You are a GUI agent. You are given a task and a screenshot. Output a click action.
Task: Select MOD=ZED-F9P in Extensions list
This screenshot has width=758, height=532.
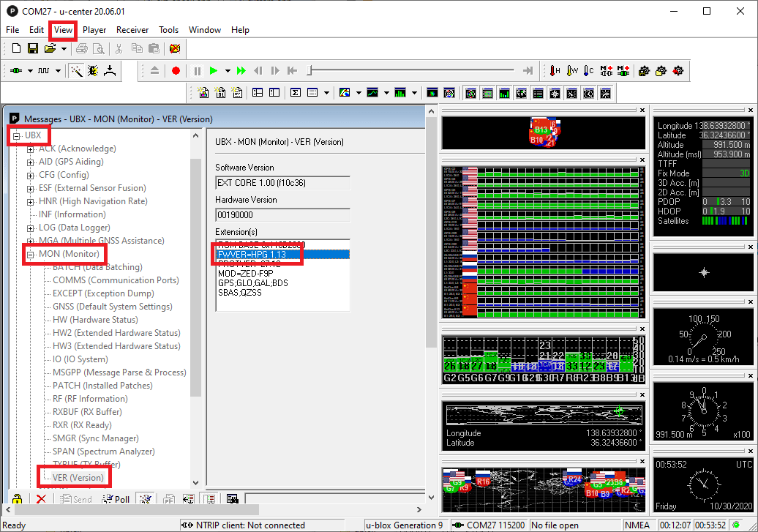[x=246, y=273]
